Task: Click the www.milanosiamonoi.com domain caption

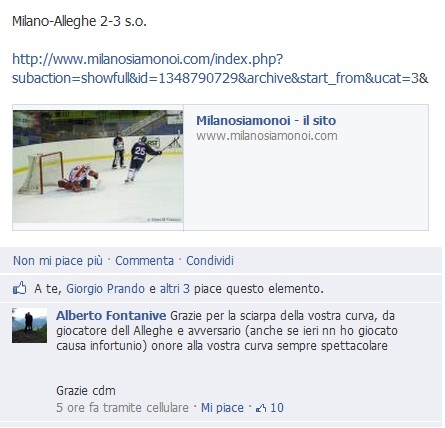Action: coord(267,136)
